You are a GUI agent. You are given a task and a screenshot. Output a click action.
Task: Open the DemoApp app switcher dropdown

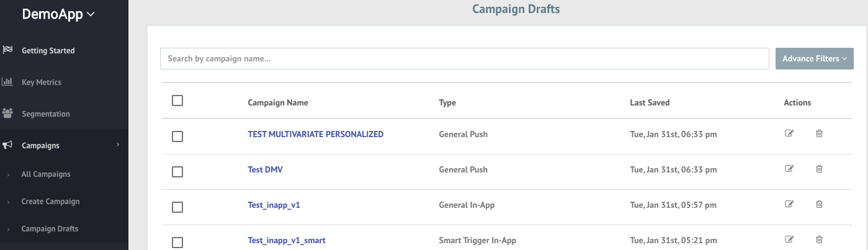click(x=58, y=14)
